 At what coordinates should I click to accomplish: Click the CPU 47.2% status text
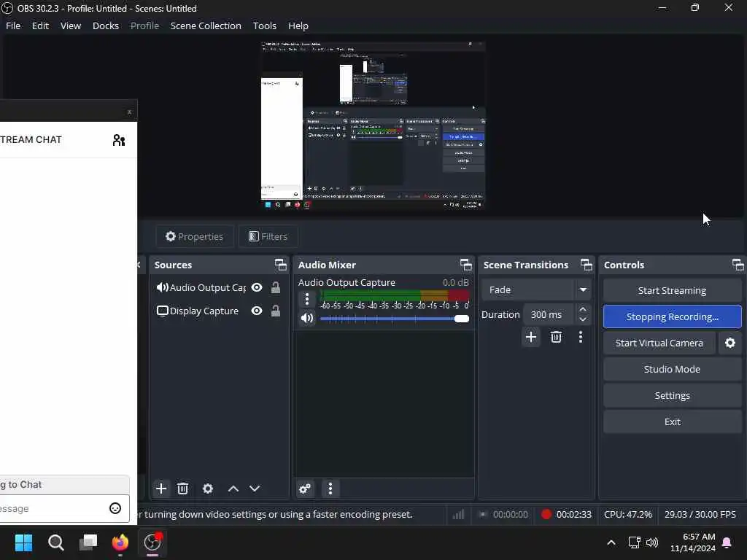[628, 514]
